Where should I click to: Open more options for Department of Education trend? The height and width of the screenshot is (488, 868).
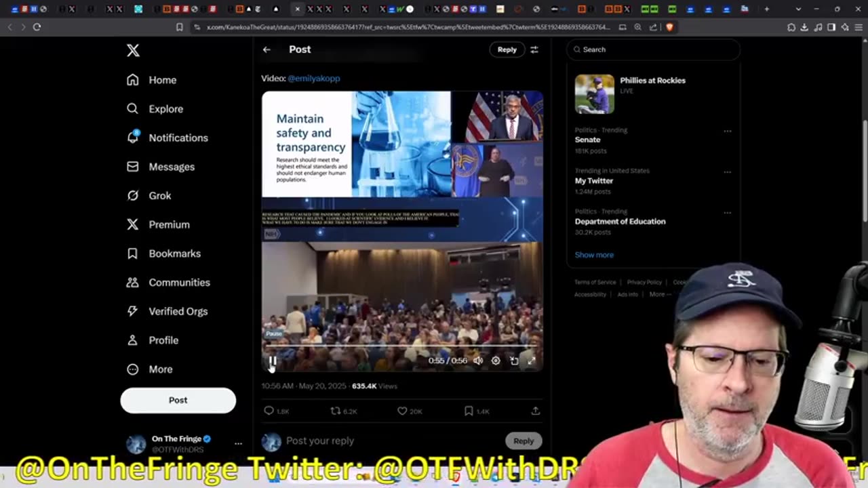(x=727, y=212)
